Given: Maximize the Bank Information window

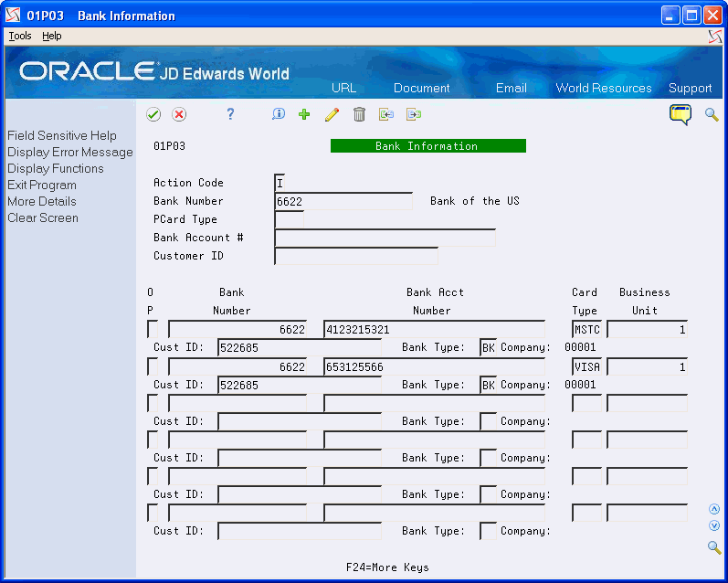Looking at the screenshot, I should [691, 16].
